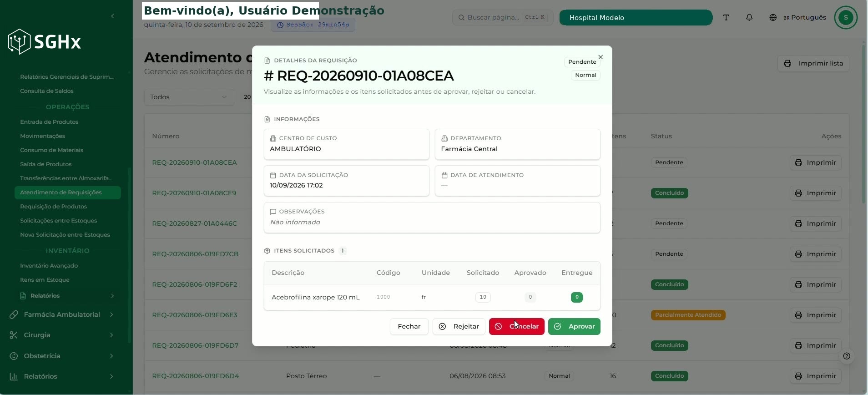868x395 pixels.
Task: Print the Parcialmente Atendido row with Imprimir
Action: (815, 315)
